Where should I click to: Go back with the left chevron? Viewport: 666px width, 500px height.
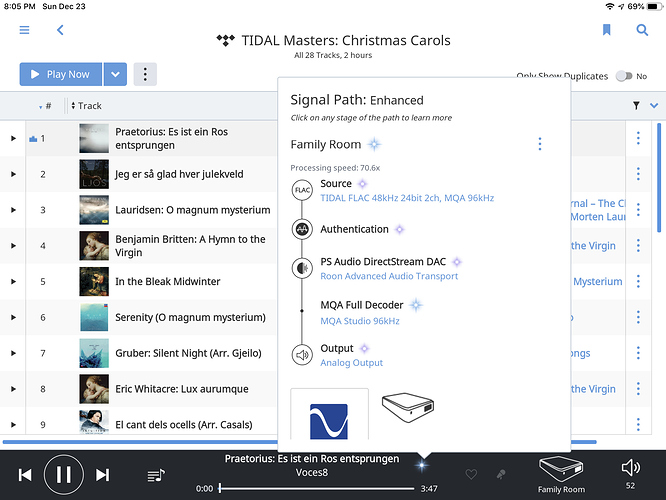coord(60,30)
